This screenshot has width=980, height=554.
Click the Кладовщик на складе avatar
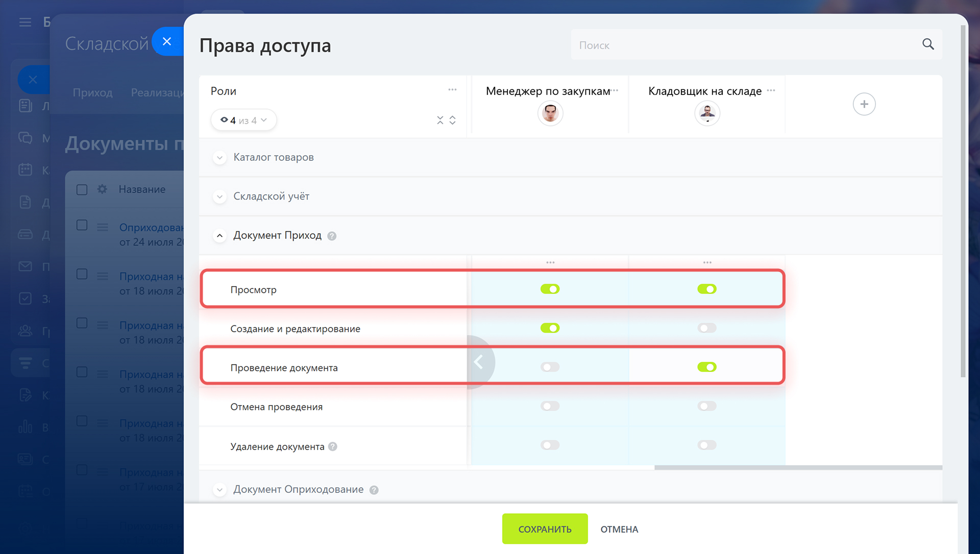point(707,113)
